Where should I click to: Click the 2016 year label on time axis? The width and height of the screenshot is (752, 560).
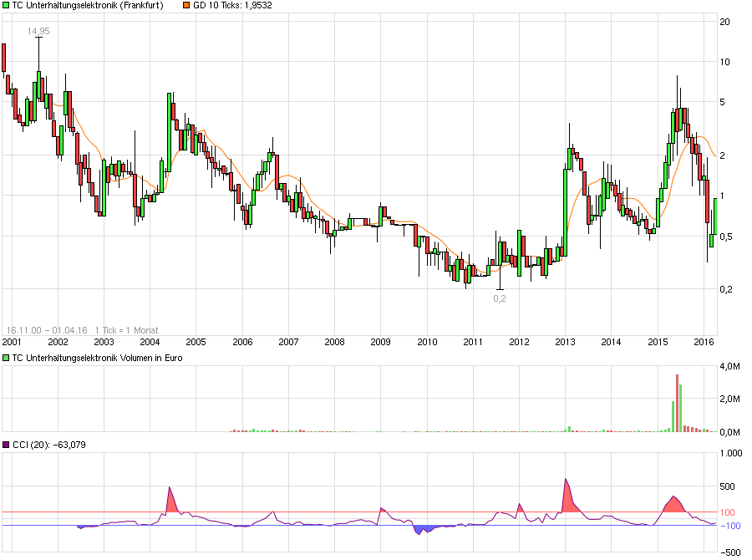(x=704, y=342)
